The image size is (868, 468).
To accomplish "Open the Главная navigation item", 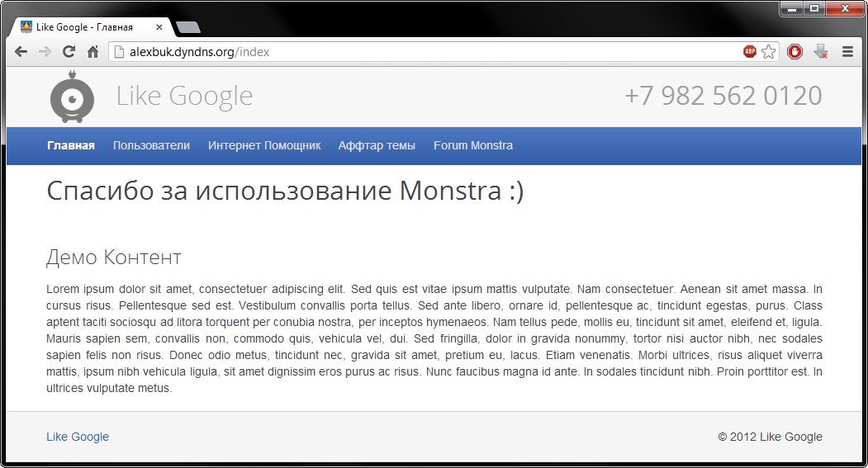I will click(71, 145).
